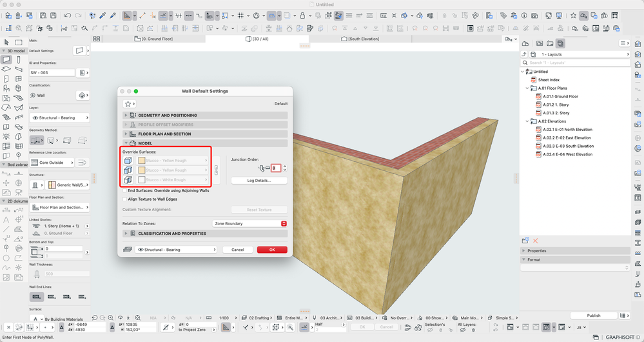644x342 pixels.
Task: Click the Sheet Index item
Action: pos(549,80)
